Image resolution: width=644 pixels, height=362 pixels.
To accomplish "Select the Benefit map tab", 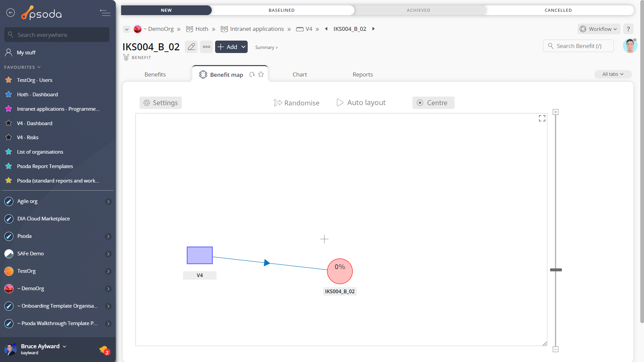I will [227, 75].
